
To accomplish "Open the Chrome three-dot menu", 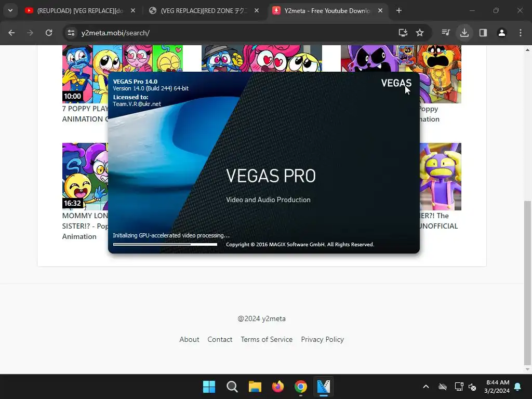I will click(x=521, y=33).
